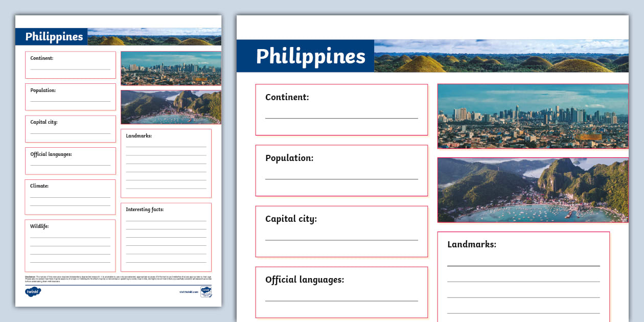The image size is (644, 322).
Task: Click the large Continent answer box
Action: (x=341, y=109)
